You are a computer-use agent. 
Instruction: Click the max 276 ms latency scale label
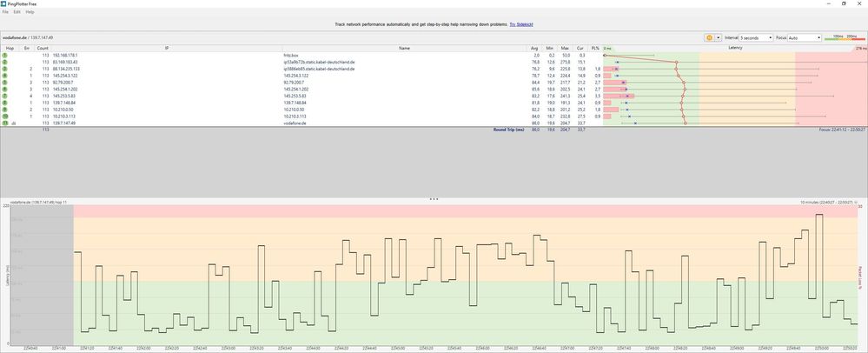pyautogui.click(x=861, y=49)
